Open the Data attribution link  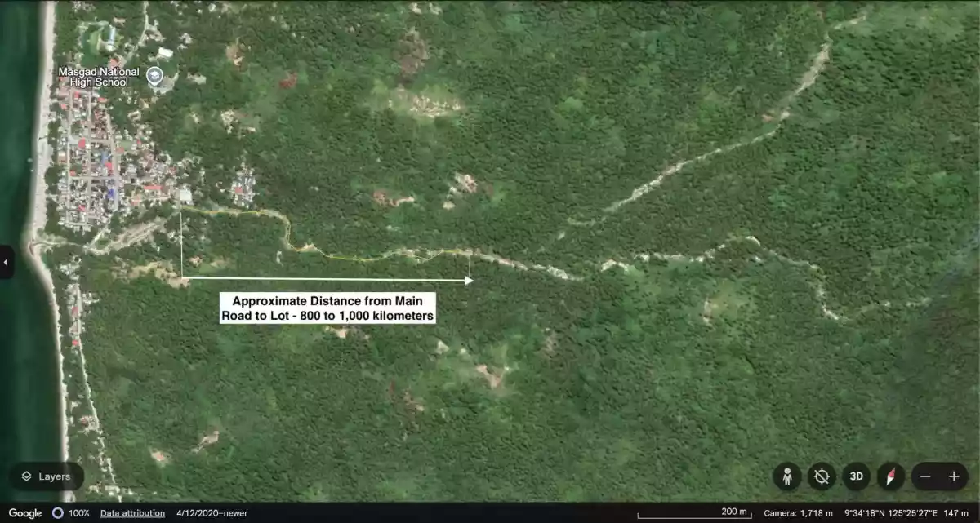click(x=132, y=513)
